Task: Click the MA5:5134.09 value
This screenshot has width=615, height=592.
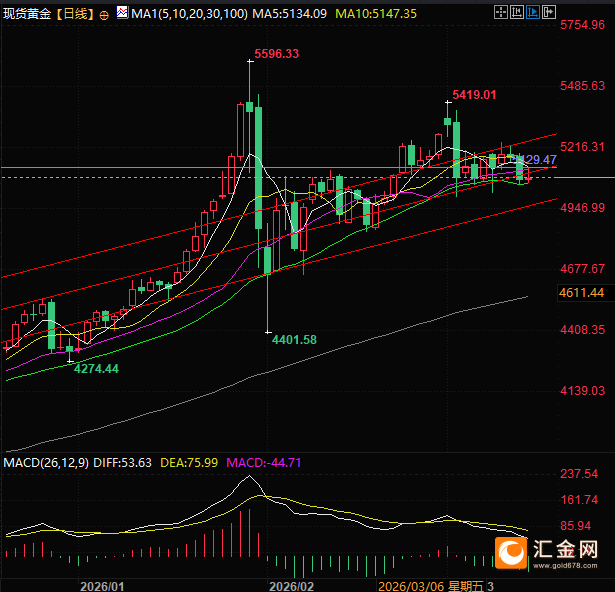Action: [289, 14]
